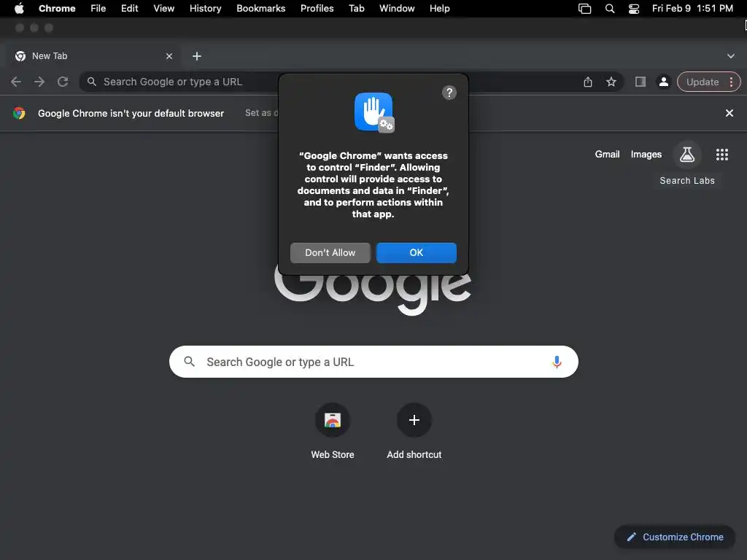This screenshot has width=747, height=560.
Task: Open a new tab with the plus button
Action: point(197,56)
